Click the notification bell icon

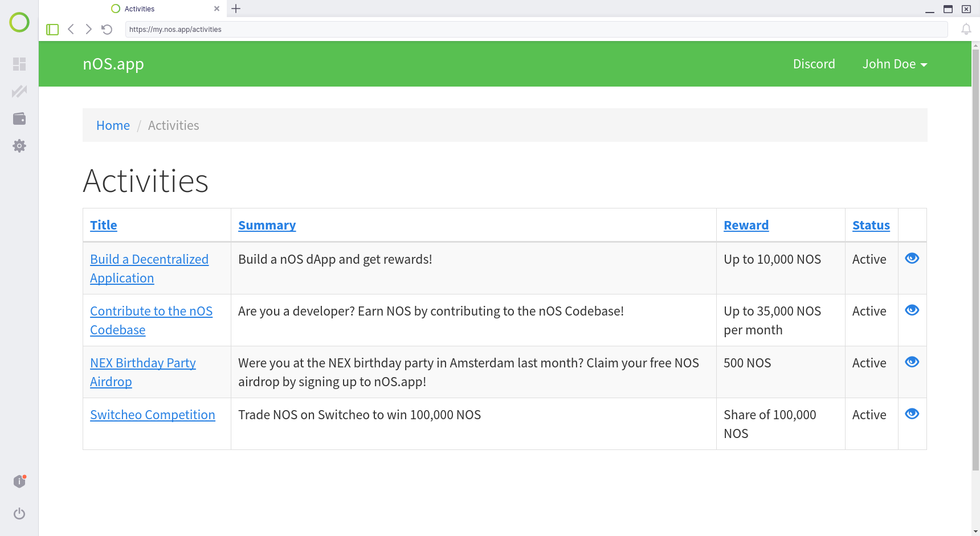coord(966,29)
